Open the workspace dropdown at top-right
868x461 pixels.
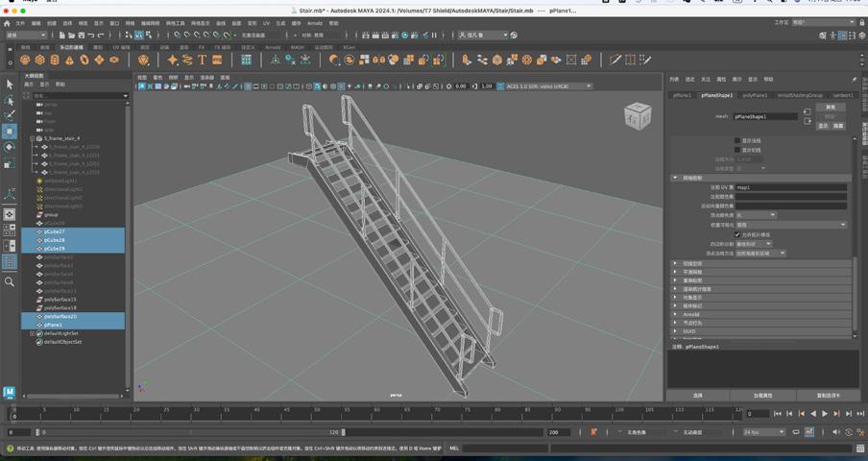(824, 23)
